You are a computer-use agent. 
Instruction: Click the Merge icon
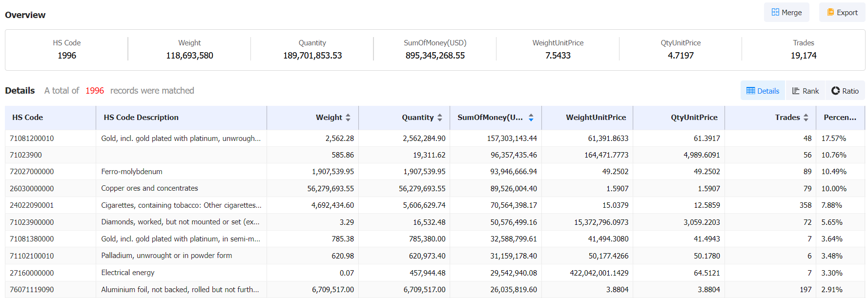pyautogui.click(x=775, y=12)
